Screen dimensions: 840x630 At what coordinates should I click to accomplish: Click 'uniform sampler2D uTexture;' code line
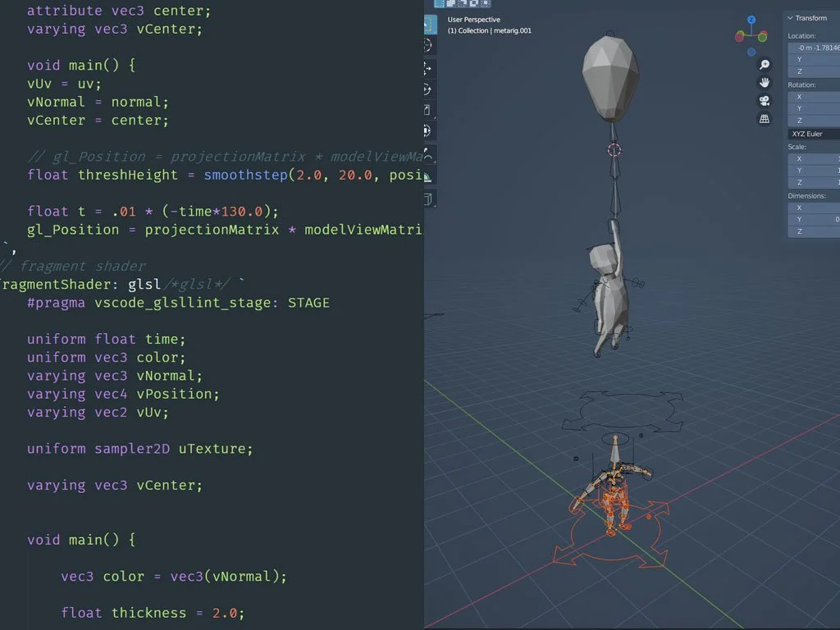click(139, 449)
